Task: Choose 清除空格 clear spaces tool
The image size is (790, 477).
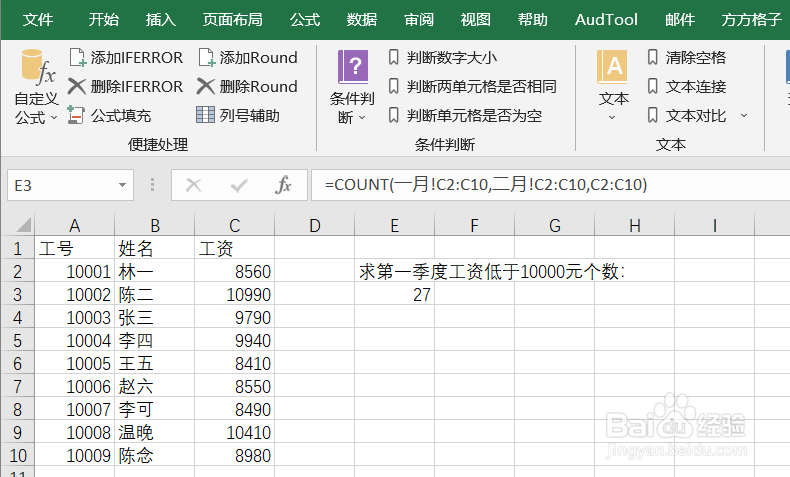Action: pyautogui.click(x=686, y=57)
